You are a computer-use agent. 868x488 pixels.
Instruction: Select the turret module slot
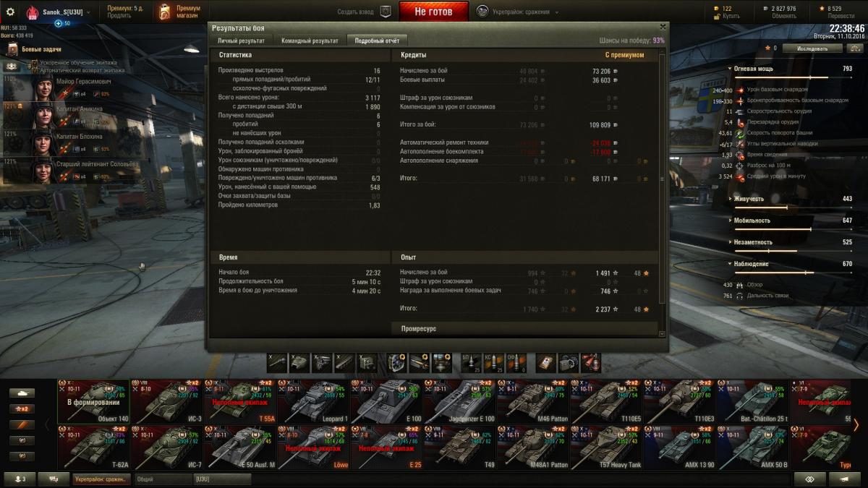pos(299,362)
